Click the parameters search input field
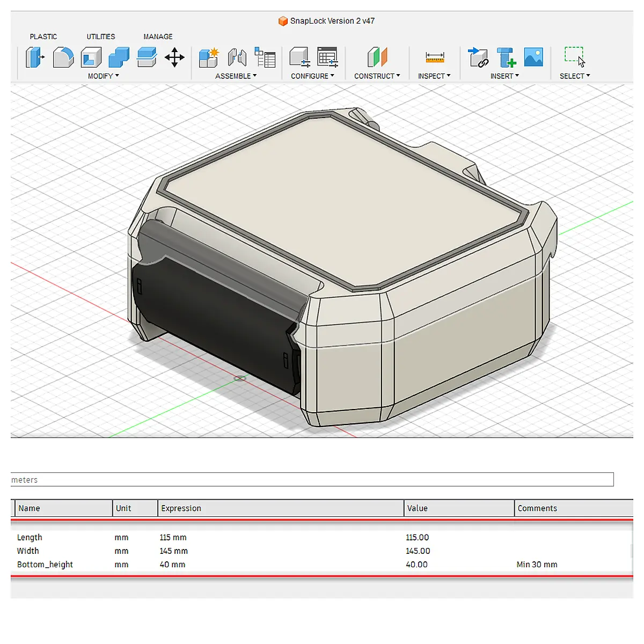The height and width of the screenshot is (644, 644). [312, 480]
